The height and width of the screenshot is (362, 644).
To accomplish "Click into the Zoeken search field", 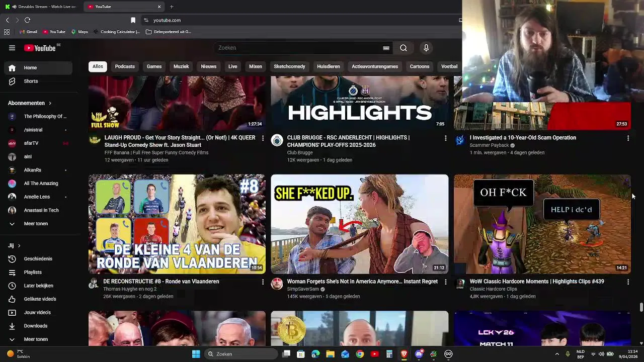I will tap(299, 48).
